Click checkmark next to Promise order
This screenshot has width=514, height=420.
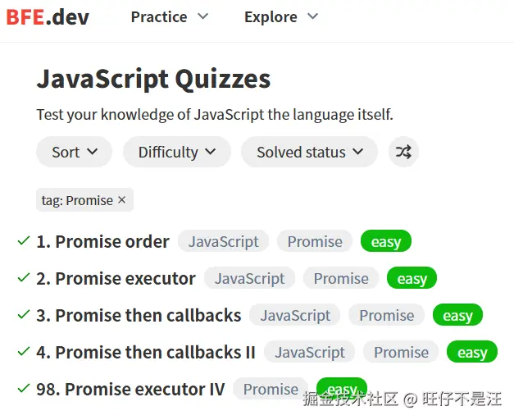[x=24, y=241]
